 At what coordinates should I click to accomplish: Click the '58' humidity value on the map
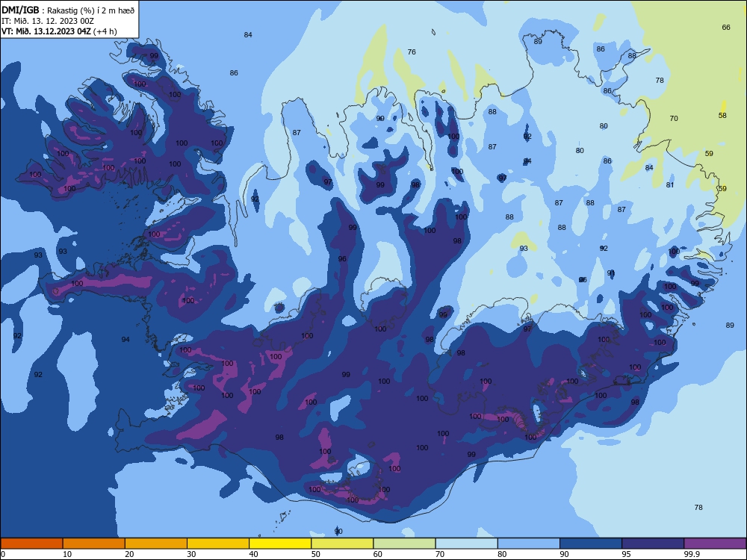click(x=722, y=115)
